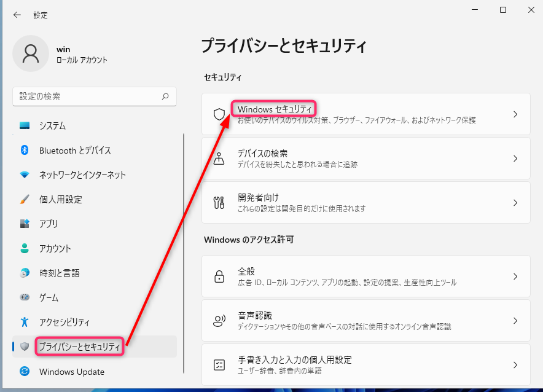Image resolution: width=543 pixels, height=392 pixels.
Task: Select プライバシーとセキュリティ in the sidebar
Action: pos(95,347)
